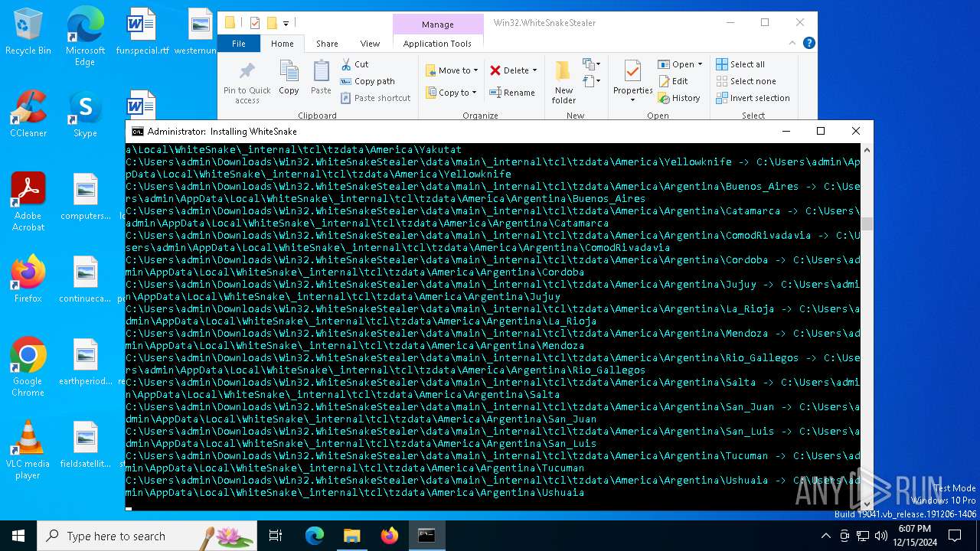The image size is (980, 551).
Task: Open Recycle Bin desktop icon
Action: coord(28,32)
